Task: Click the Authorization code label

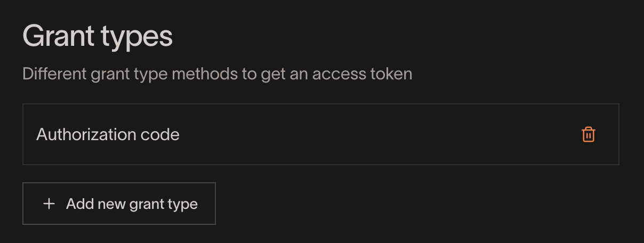Action: coord(108,134)
